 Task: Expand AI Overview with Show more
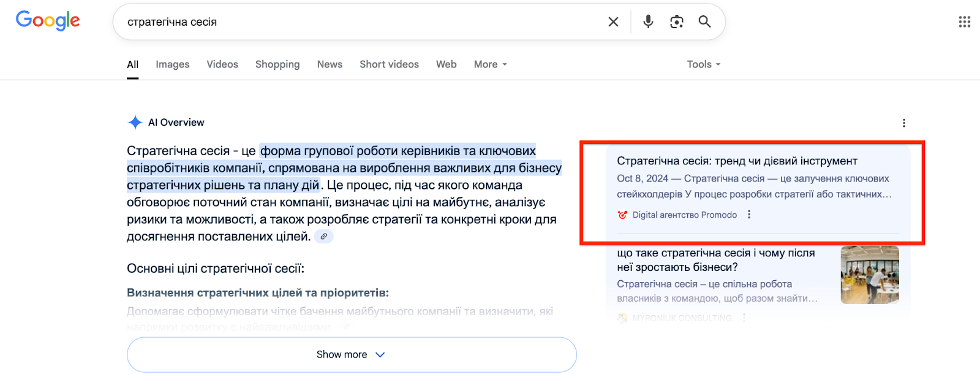point(352,354)
